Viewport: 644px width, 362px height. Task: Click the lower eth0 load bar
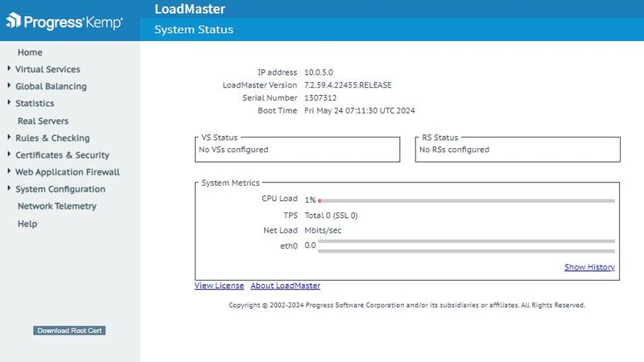pos(466,251)
